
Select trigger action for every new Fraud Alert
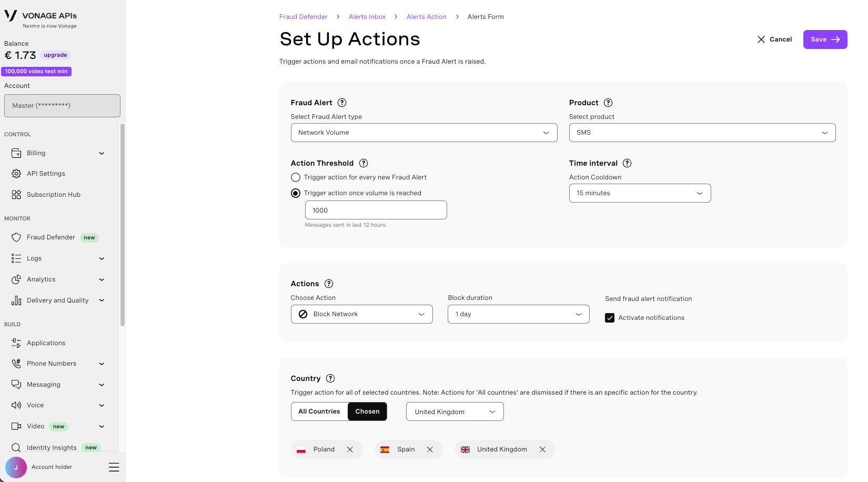pos(296,177)
